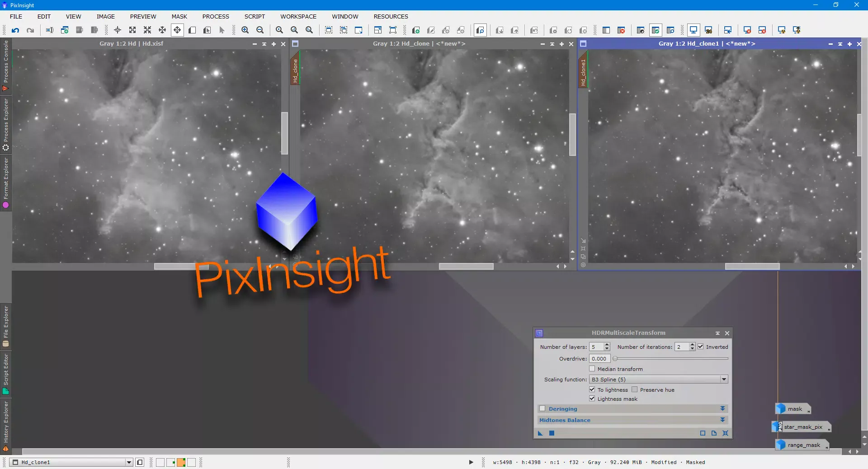Click the Overdrive value input field
Screen dimensions: 868x469
point(599,359)
